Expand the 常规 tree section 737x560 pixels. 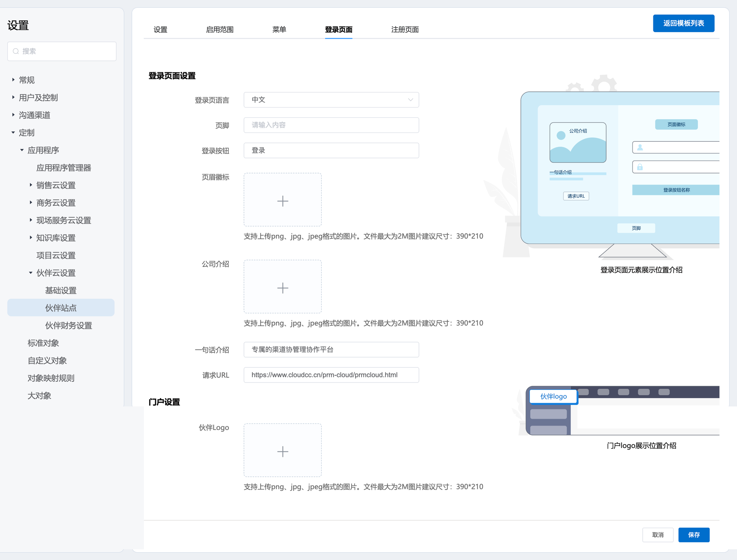pos(13,80)
